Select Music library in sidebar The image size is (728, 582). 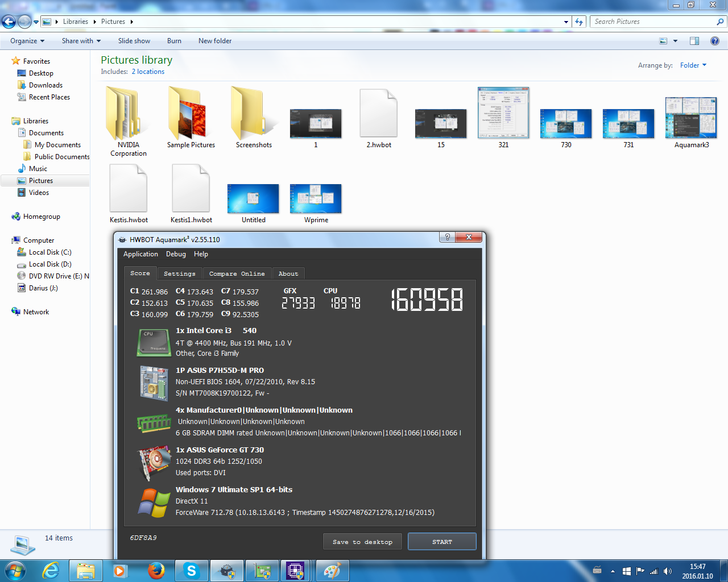pyautogui.click(x=38, y=169)
